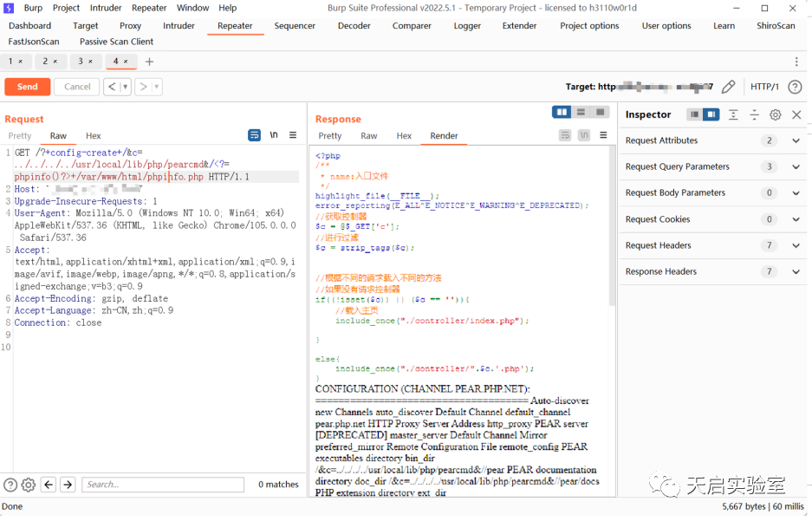Open Inspector settings gear
The width and height of the screenshot is (812, 521).
pyautogui.click(x=776, y=114)
